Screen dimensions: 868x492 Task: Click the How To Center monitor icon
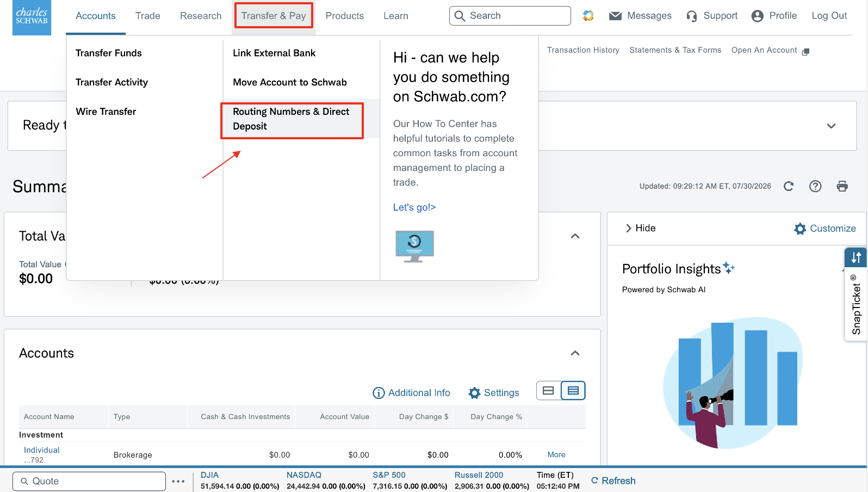[x=414, y=246]
